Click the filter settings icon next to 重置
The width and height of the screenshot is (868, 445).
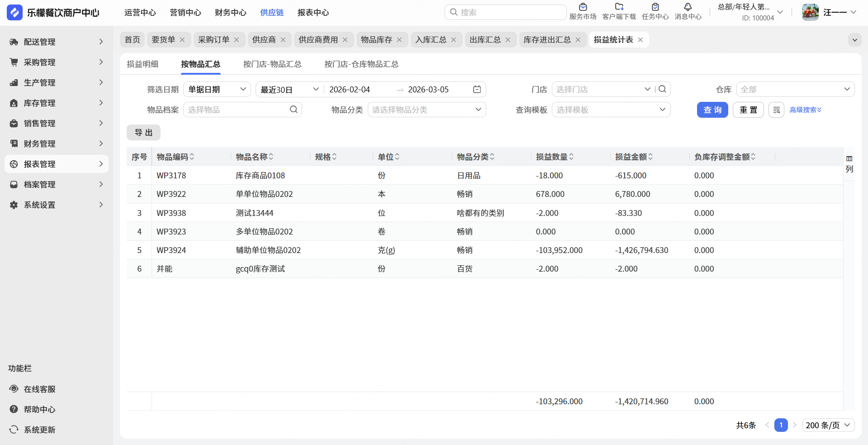[x=776, y=110]
